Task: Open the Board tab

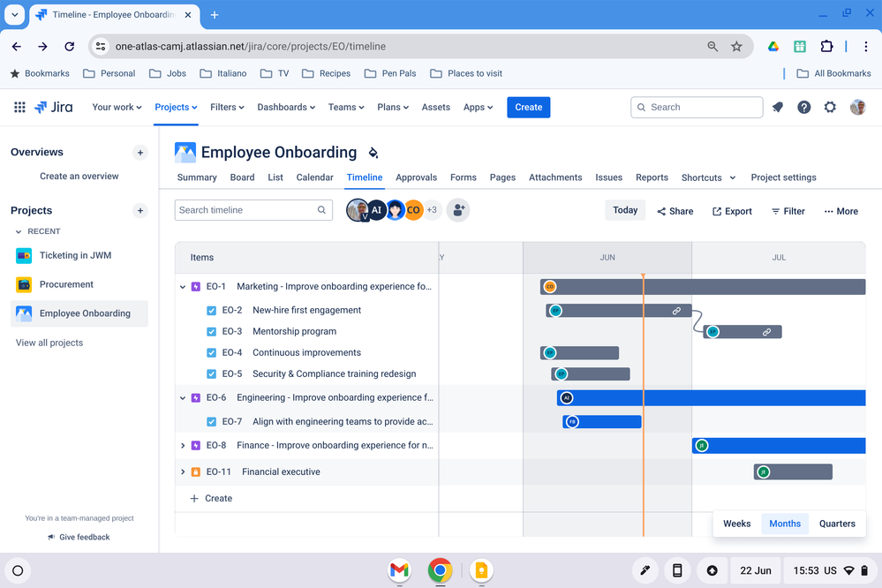Action: [x=243, y=177]
